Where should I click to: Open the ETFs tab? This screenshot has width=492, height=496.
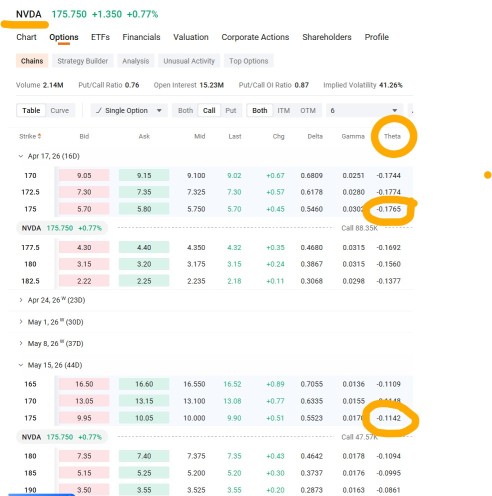tap(100, 37)
